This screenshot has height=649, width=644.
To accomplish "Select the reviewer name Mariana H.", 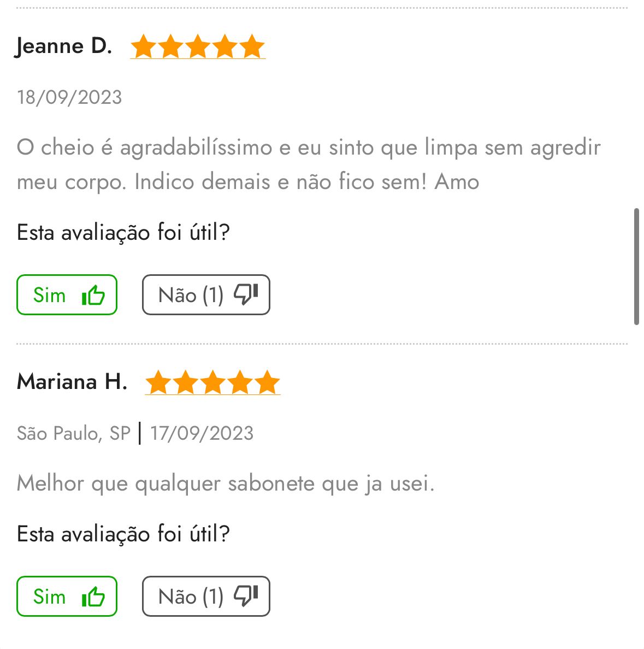I will 72,381.
